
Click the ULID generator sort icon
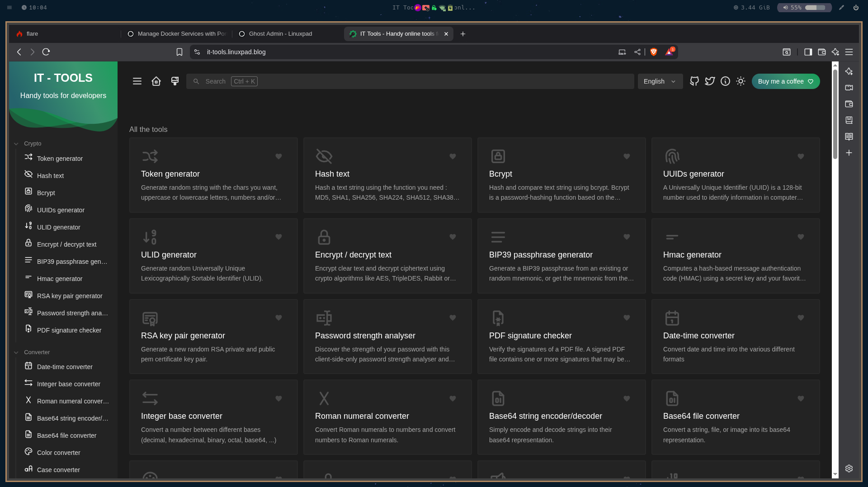(150, 237)
